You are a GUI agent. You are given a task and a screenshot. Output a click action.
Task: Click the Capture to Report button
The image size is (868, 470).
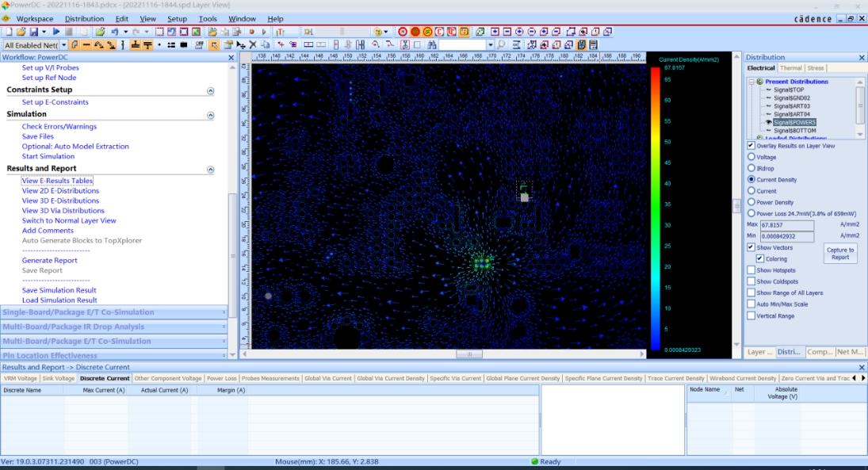840,254
